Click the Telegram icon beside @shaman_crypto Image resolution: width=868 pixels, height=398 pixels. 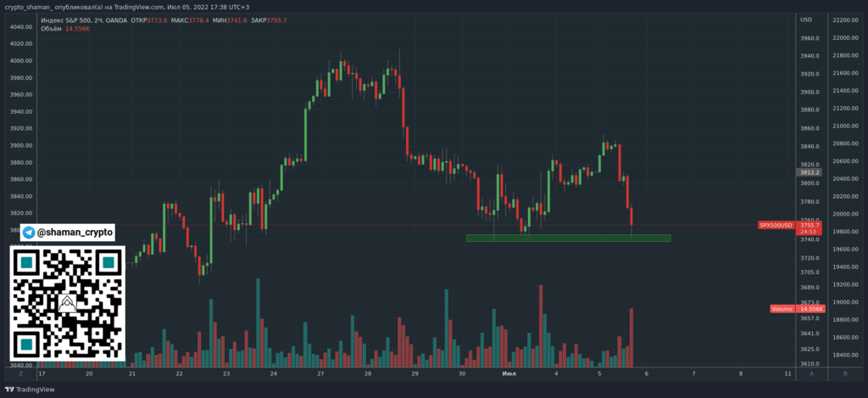pos(29,232)
